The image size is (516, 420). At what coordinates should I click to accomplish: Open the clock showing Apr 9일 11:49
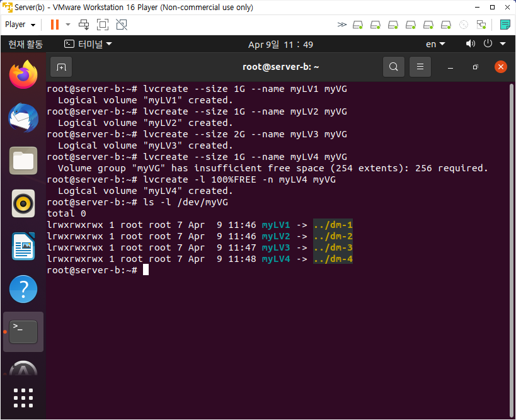pyautogui.click(x=280, y=45)
